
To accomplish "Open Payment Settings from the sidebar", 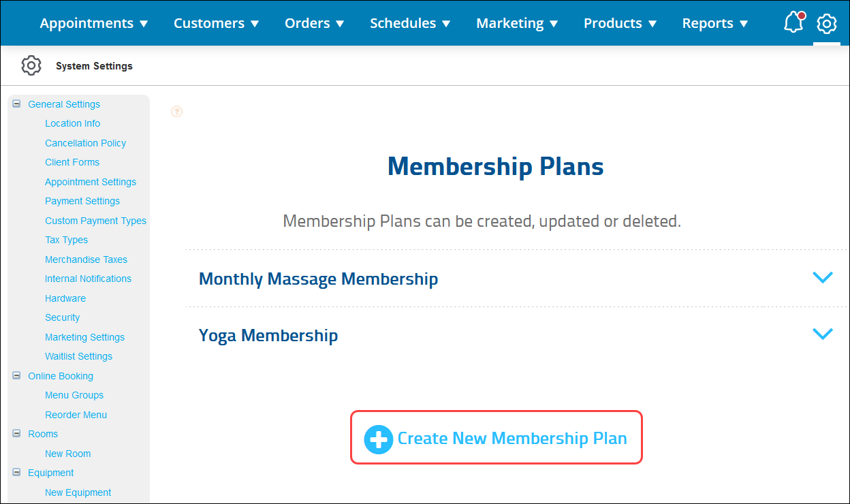I will pyautogui.click(x=82, y=201).
